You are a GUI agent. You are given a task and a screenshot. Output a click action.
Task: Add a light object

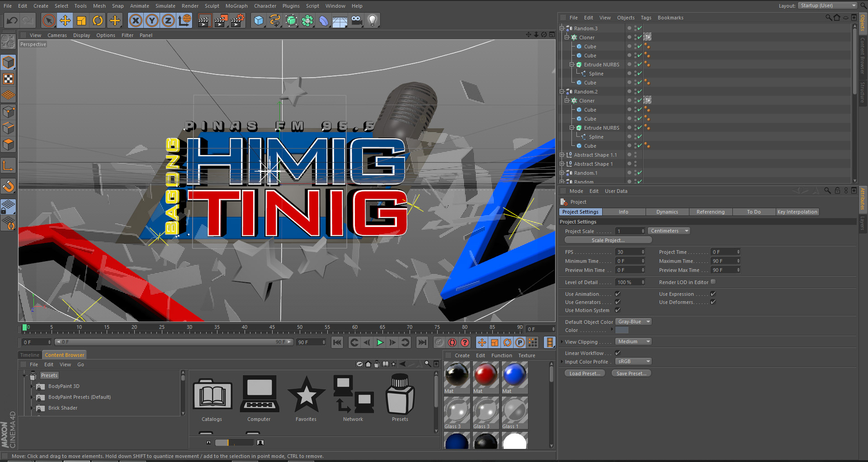point(373,20)
